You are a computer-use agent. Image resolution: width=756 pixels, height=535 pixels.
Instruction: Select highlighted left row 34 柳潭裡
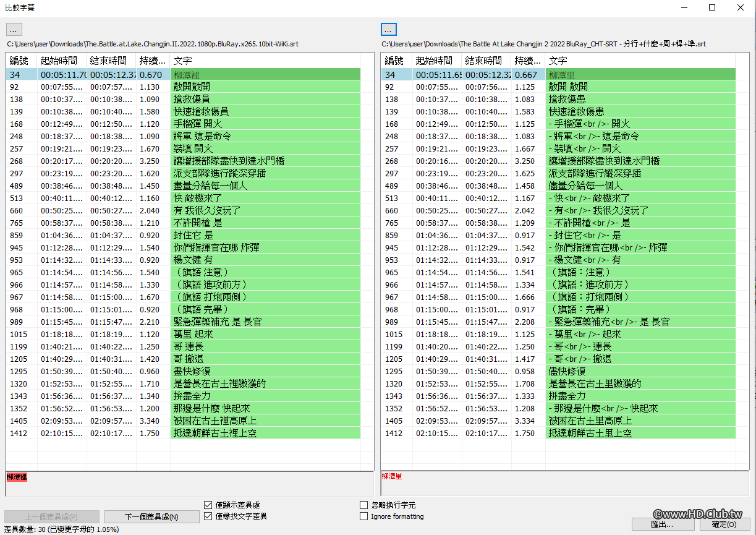(183, 74)
